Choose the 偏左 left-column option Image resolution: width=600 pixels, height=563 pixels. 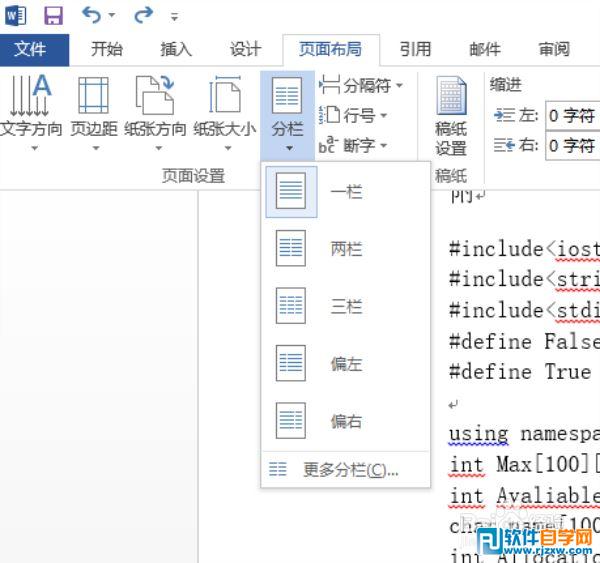tap(346, 364)
